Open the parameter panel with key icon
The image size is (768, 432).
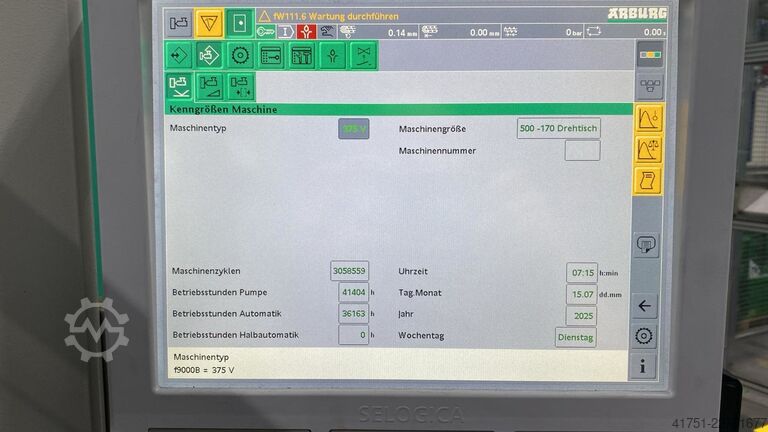[x=271, y=55]
